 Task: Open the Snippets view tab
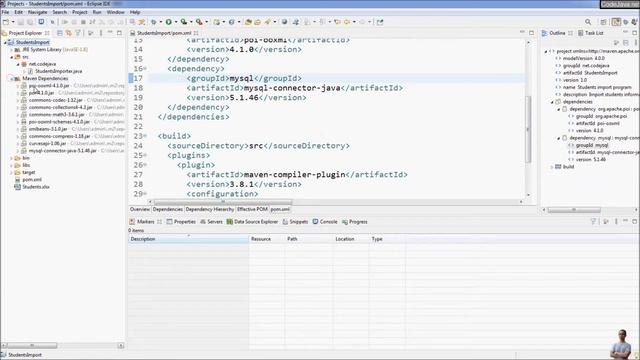coord(295,222)
